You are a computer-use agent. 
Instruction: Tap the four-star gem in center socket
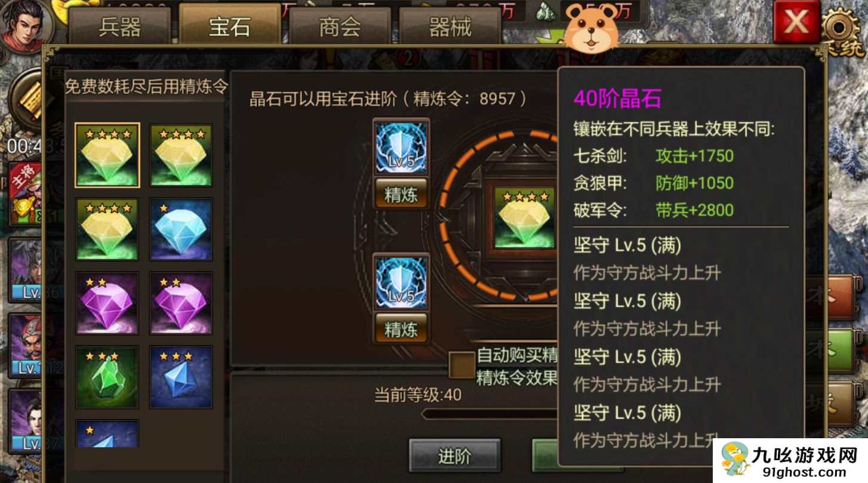coord(525,217)
